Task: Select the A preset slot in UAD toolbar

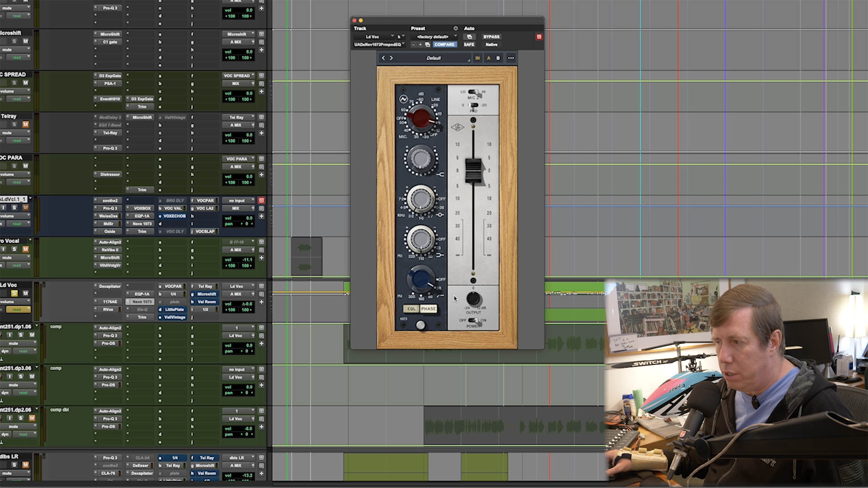Action: (488, 58)
